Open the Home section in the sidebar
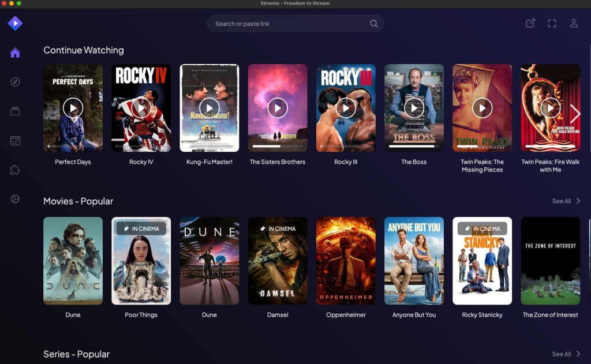This screenshot has height=364, width=591. click(14, 52)
